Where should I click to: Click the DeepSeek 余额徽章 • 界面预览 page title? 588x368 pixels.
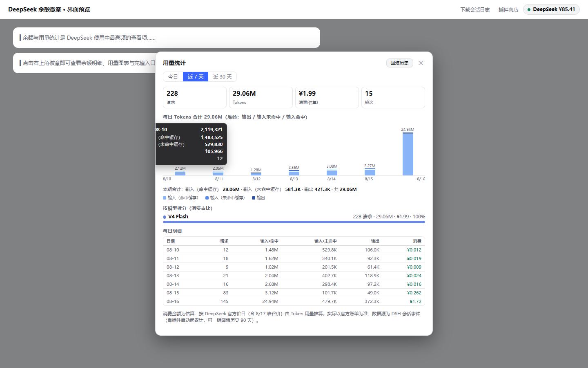(49, 9)
